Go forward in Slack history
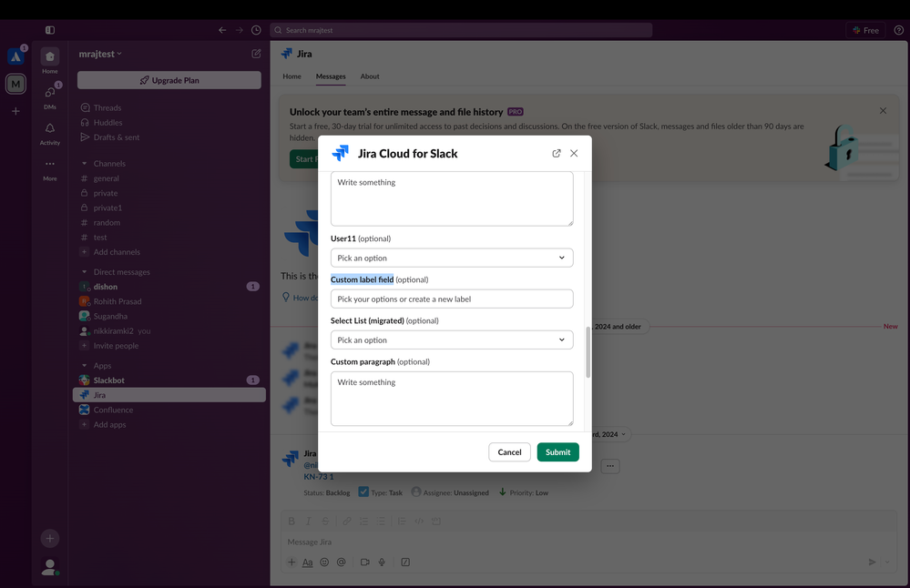This screenshot has width=910, height=588. pos(239,30)
